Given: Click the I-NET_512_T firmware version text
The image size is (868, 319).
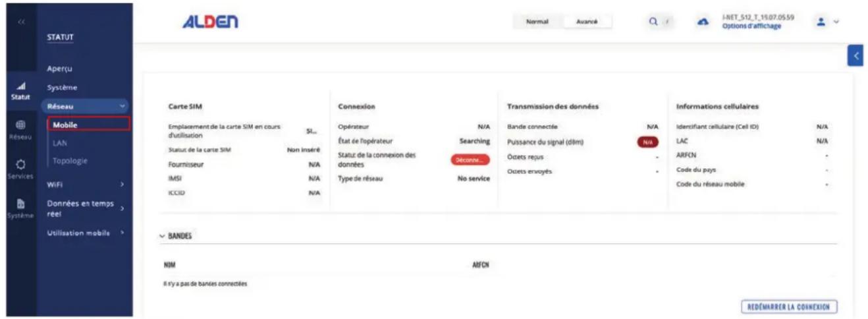Looking at the screenshot, I should click(x=757, y=18).
